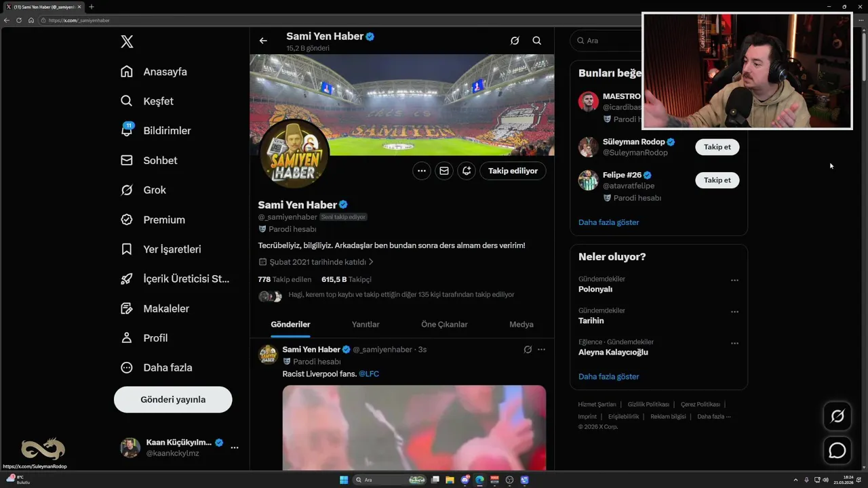This screenshot has height=488, width=868.
Task: Open profile more options three-dot button
Action: tap(422, 171)
